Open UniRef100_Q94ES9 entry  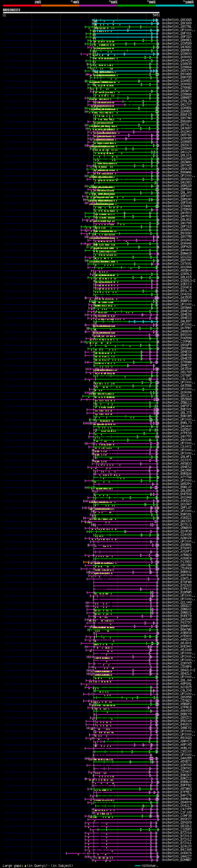(177, 352)
